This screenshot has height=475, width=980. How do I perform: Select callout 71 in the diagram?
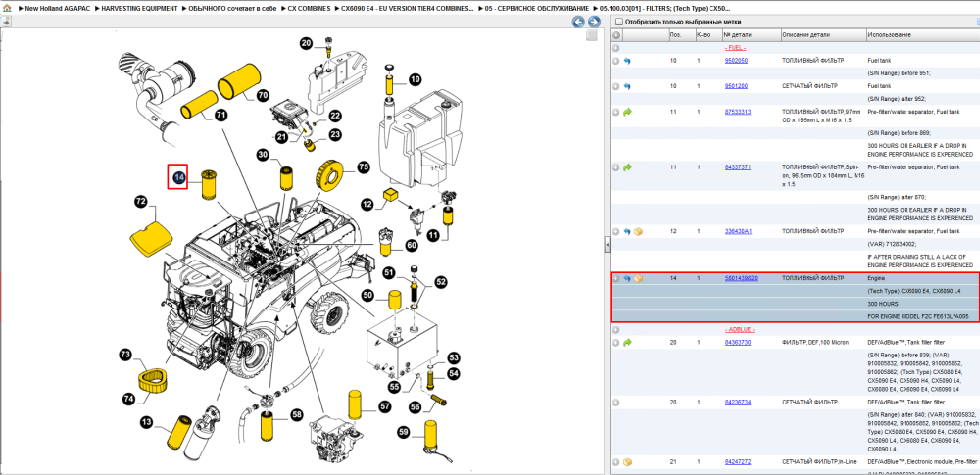[x=221, y=115]
